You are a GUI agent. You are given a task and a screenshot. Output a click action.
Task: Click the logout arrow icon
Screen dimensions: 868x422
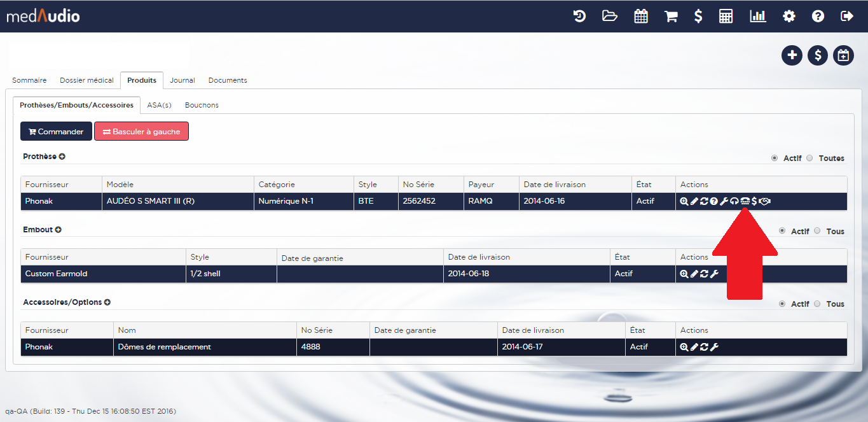pyautogui.click(x=847, y=17)
